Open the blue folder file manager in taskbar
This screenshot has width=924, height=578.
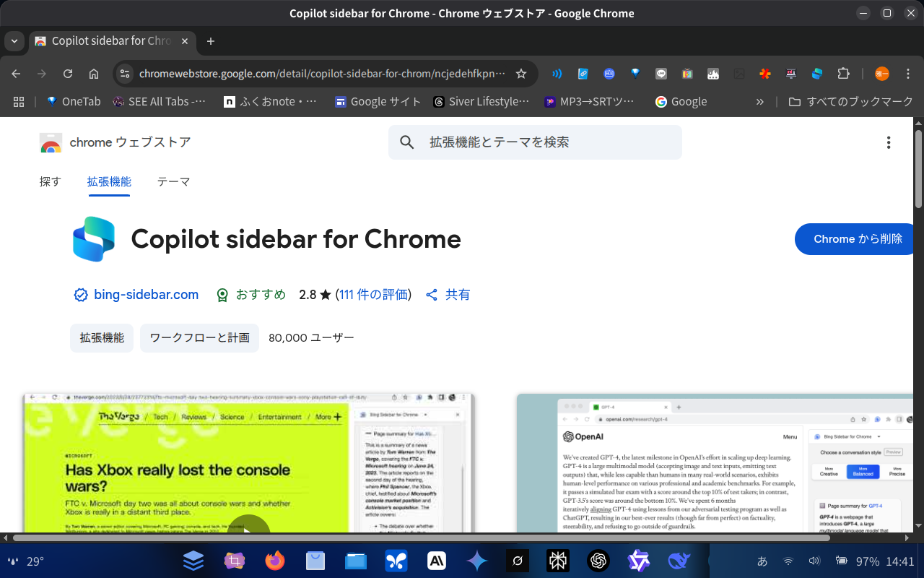[356, 560]
